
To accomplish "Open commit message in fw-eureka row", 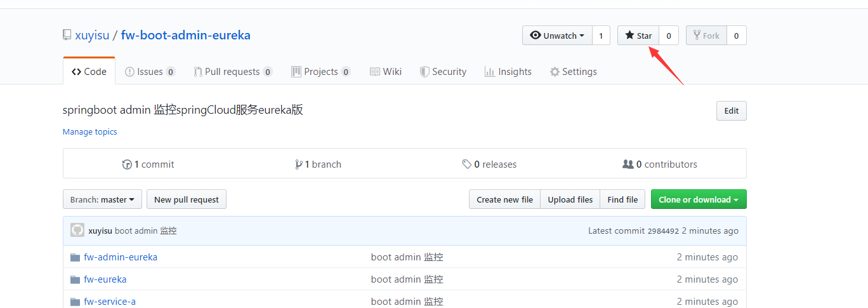I will pyautogui.click(x=407, y=279).
